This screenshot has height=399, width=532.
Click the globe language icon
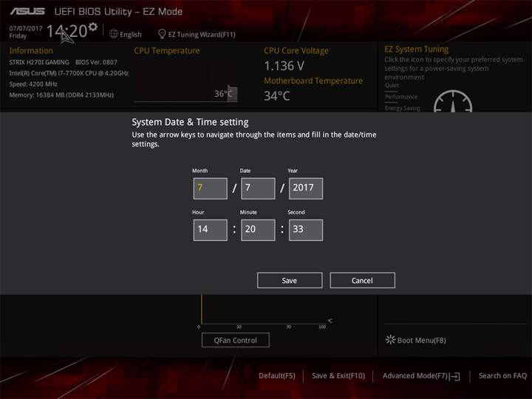pyautogui.click(x=114, y=34)
